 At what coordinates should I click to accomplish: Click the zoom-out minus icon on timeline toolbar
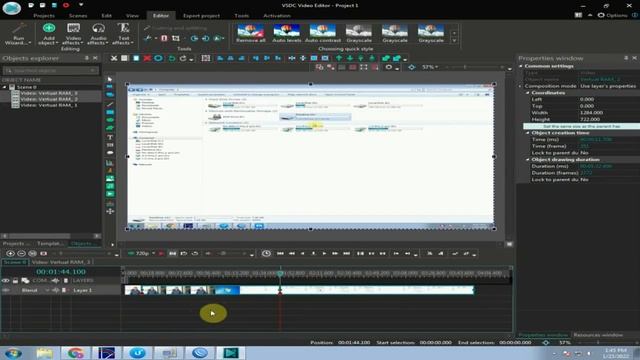21,253
